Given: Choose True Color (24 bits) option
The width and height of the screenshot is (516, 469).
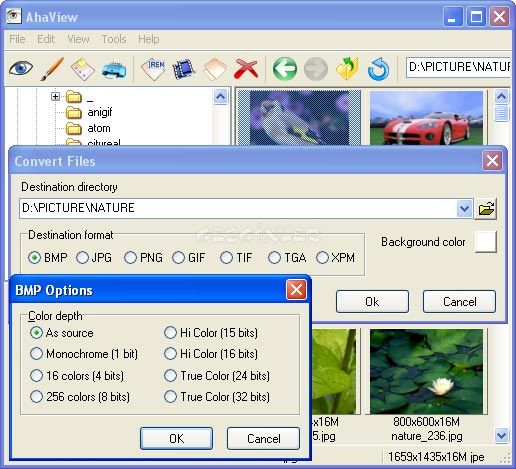Looking at the screenshot, I should [x=217, y=376].
